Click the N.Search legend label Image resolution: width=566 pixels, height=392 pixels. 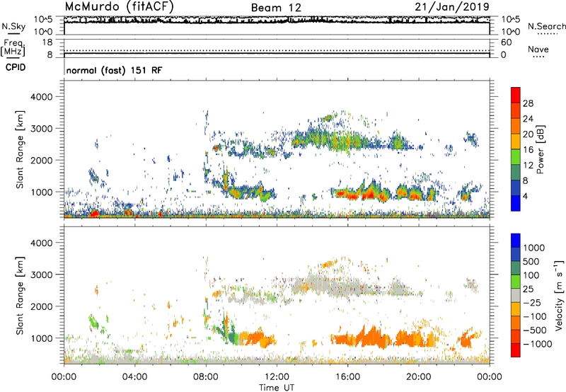coord(546,26)
